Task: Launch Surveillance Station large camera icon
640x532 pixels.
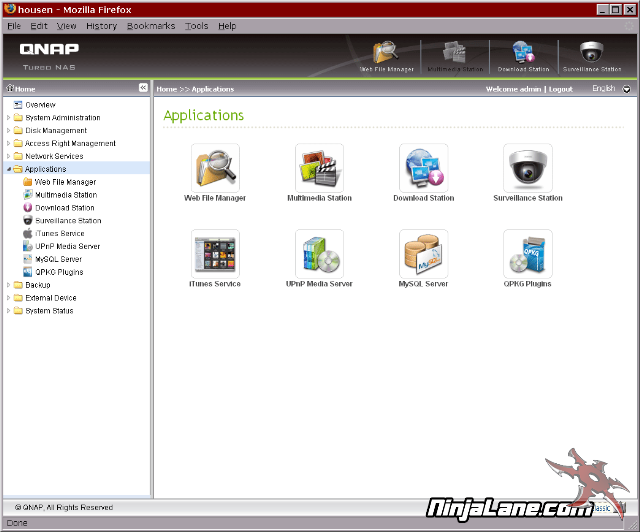Action: (x=528, y=168)
